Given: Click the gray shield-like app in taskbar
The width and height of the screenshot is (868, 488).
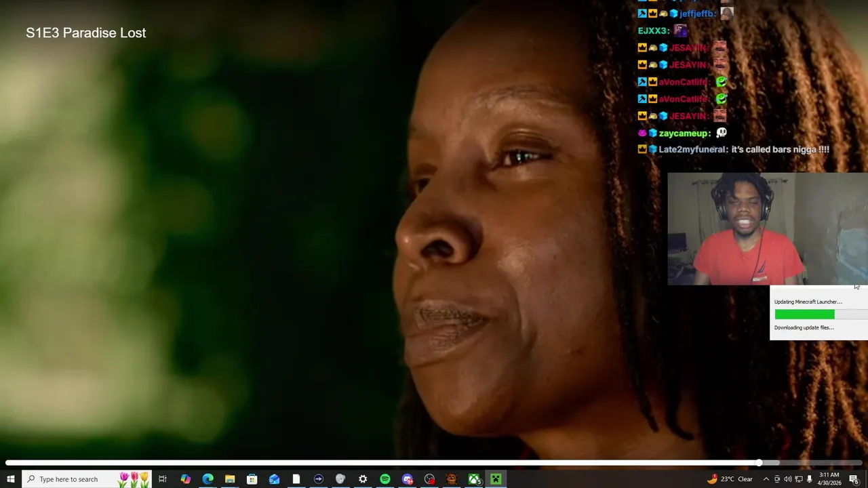Looking at the screenshot, I should [x=340, y=479].
